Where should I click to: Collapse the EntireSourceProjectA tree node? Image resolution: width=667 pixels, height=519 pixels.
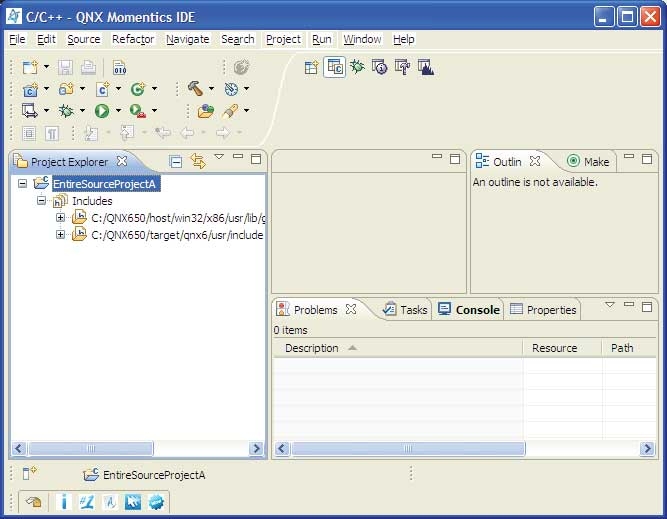coord(23,184)
